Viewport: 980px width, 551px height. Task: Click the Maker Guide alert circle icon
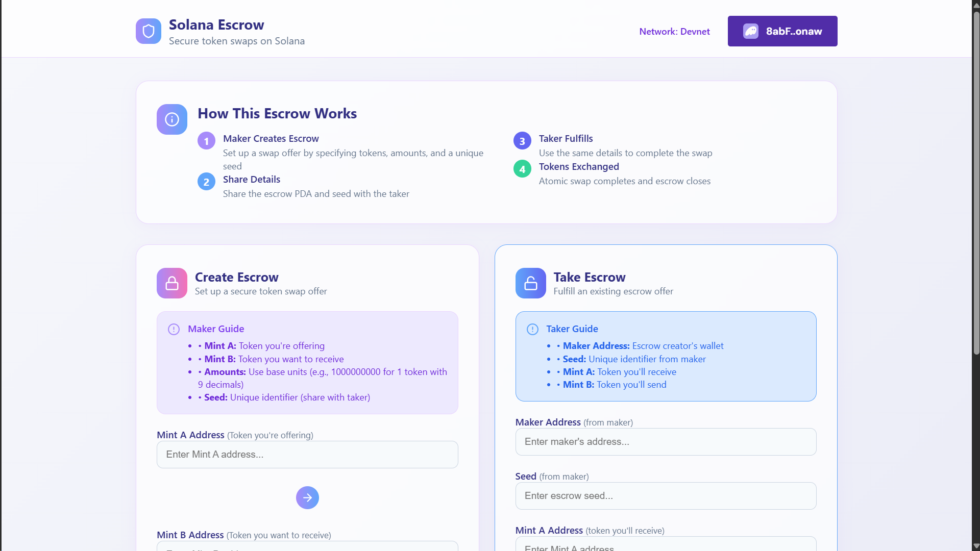[x=174, y=329]
